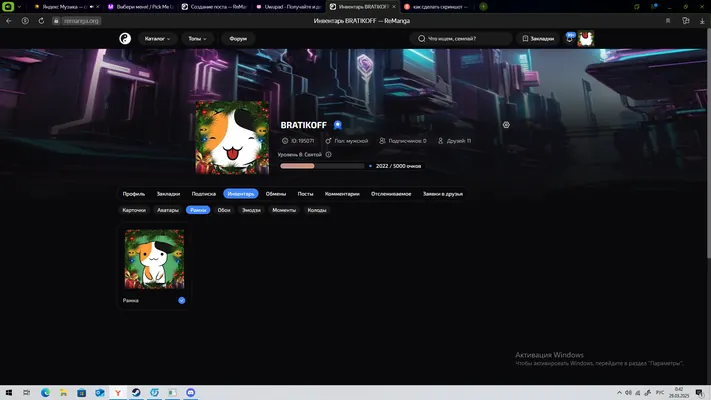Screen dimensions: 711x400
Task: Reload page with browser refresh icon
Action: pos(41,21)
